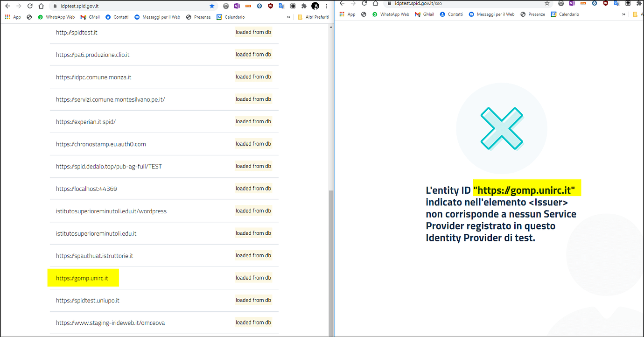Open the orange XML extension in left window
This screenshot has width=644, height=337.
click(x=248, y=6)
